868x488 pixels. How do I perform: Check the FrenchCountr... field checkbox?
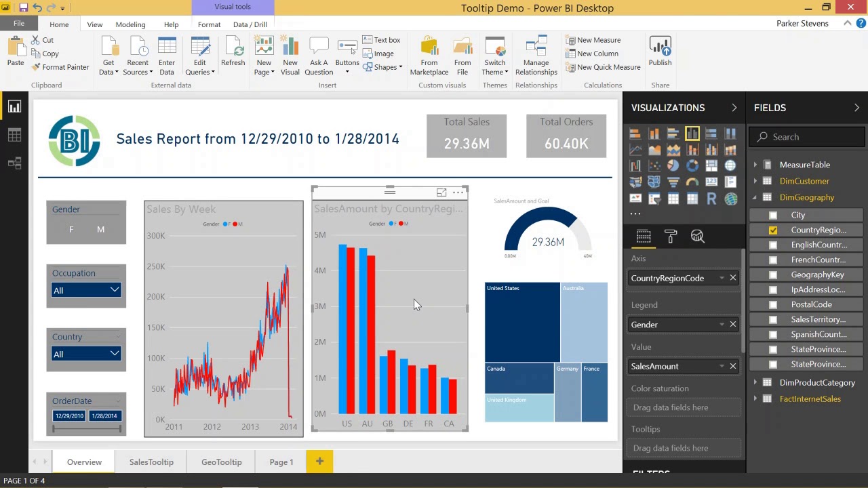click(773, 260)
